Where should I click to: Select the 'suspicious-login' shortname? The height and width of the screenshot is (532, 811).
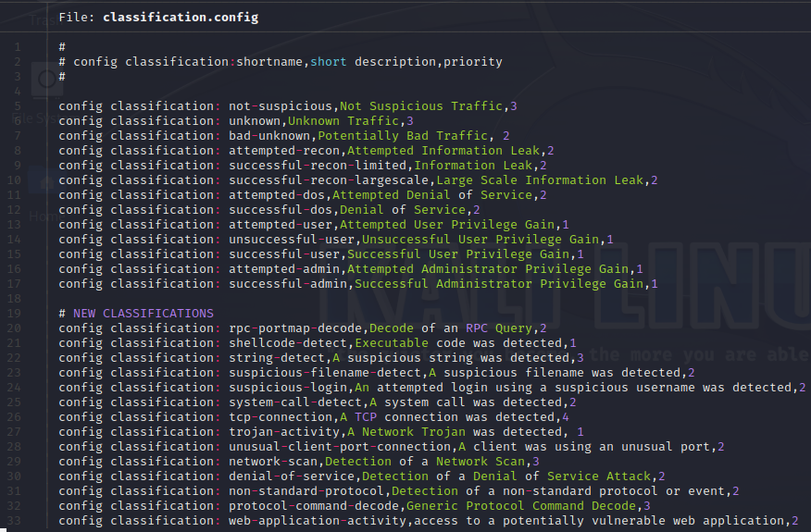click(288, 388)
